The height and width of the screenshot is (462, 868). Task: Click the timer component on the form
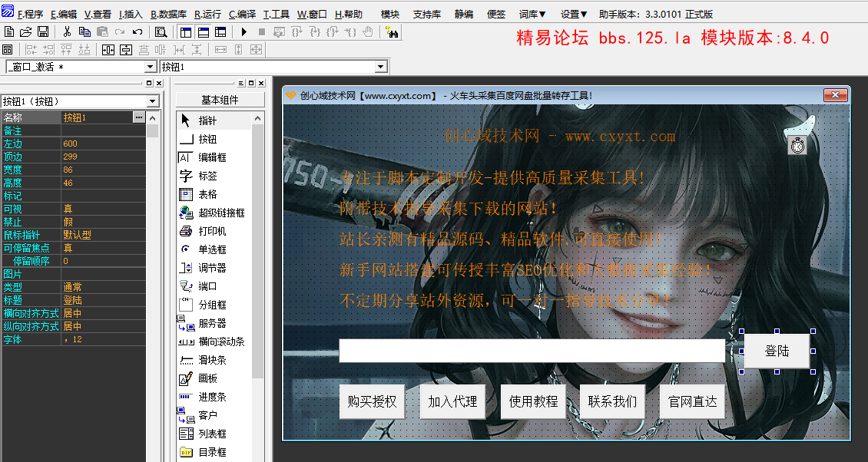click(797, 146)
